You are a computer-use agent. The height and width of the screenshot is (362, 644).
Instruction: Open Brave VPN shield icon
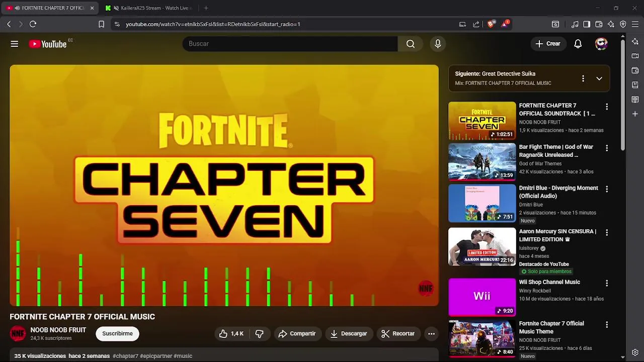pyautogui.click(x=623, y=24)
